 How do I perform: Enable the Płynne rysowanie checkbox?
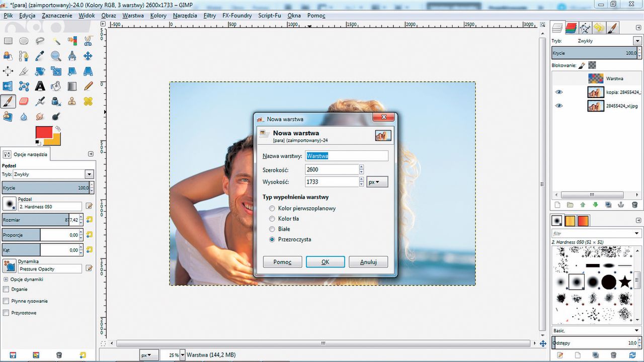point(6,301)
